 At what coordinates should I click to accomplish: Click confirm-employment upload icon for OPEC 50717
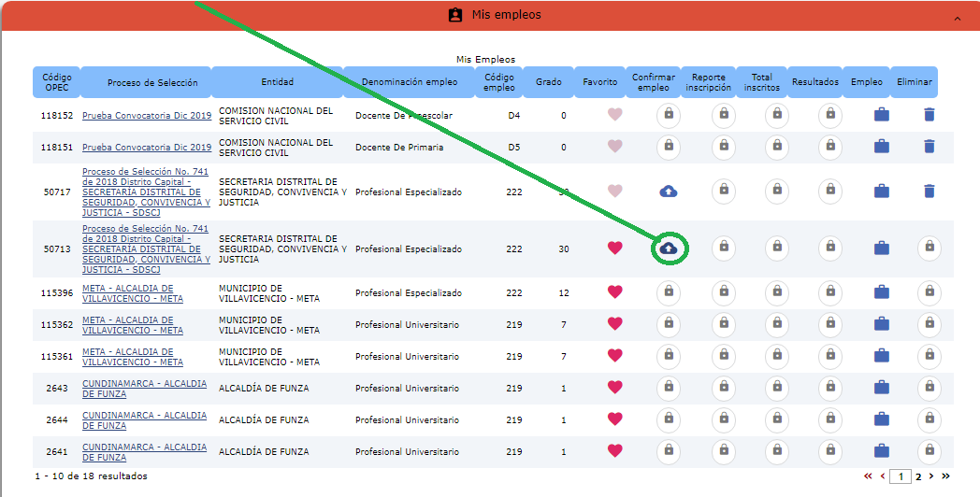click(669, 191)
